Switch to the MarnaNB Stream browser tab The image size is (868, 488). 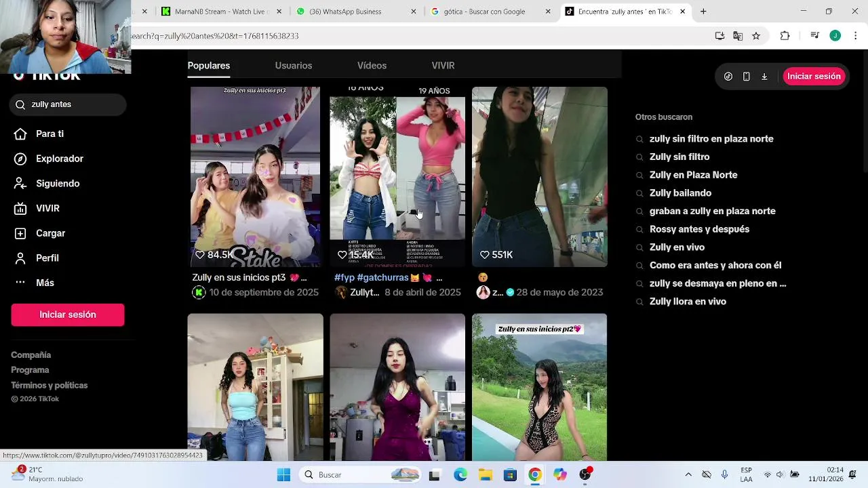pyautogui.click(x=220, y=12)
